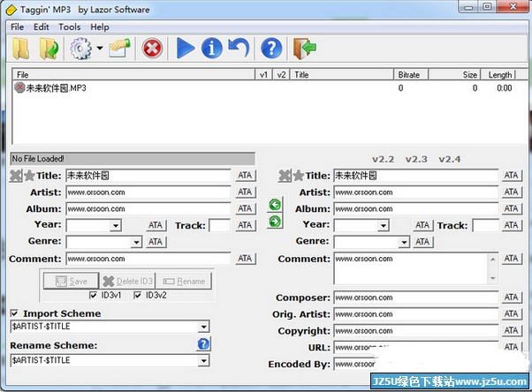Open the ID3v2 Genre dropdown
This screenshot has width=532, height=392.
click(x=404, y=242)
